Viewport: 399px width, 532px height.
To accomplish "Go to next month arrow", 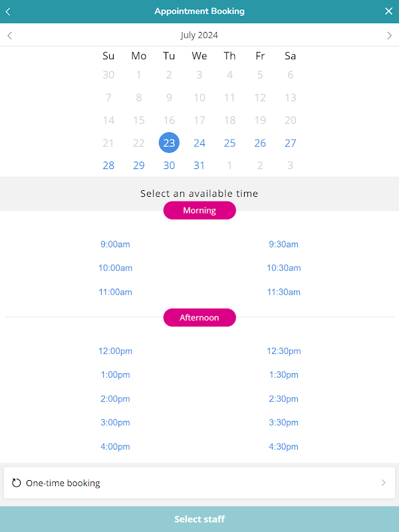I will (389, 35).
